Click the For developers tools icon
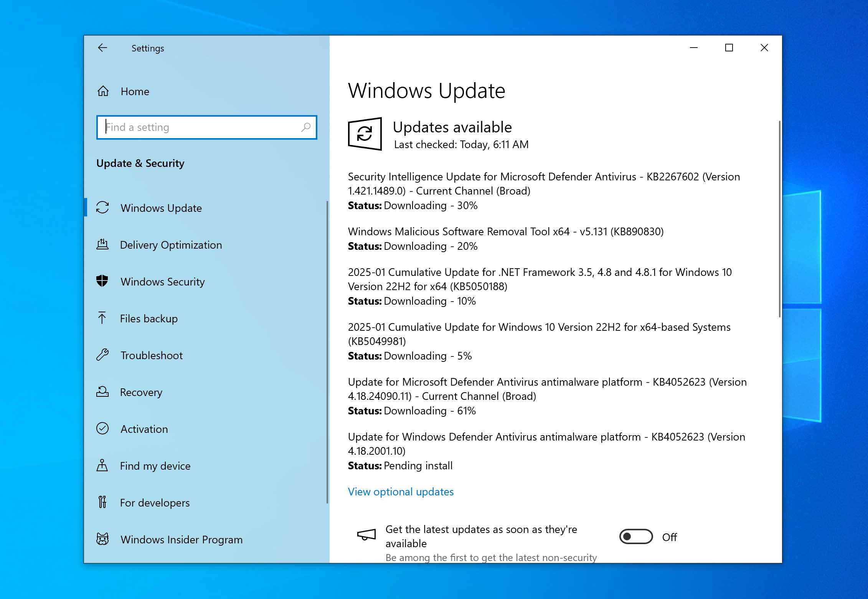 (102, 502)
